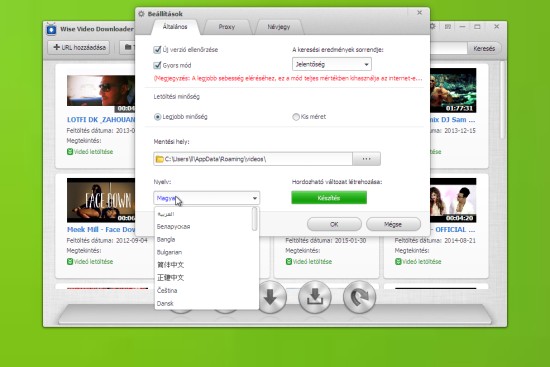
Task: Maximize the Wise Video Downloader window
Action: (477, 27)
